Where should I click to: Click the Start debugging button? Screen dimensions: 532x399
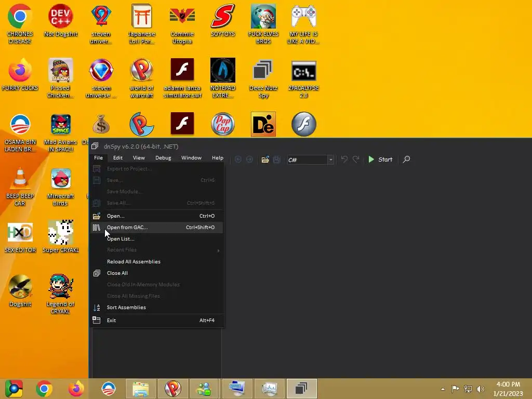[380, 159]
